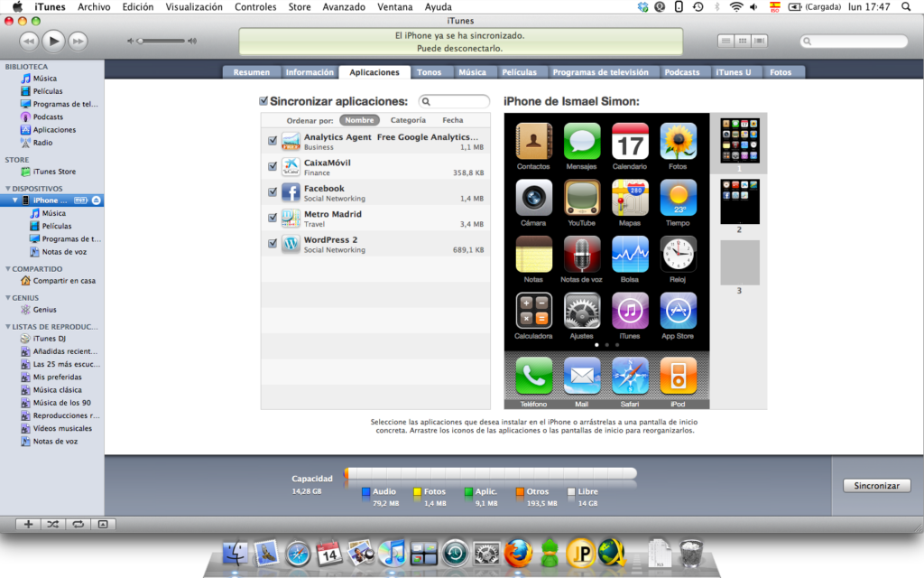
Task: Select the Reloj clock app icon
Action: point(678,254)
